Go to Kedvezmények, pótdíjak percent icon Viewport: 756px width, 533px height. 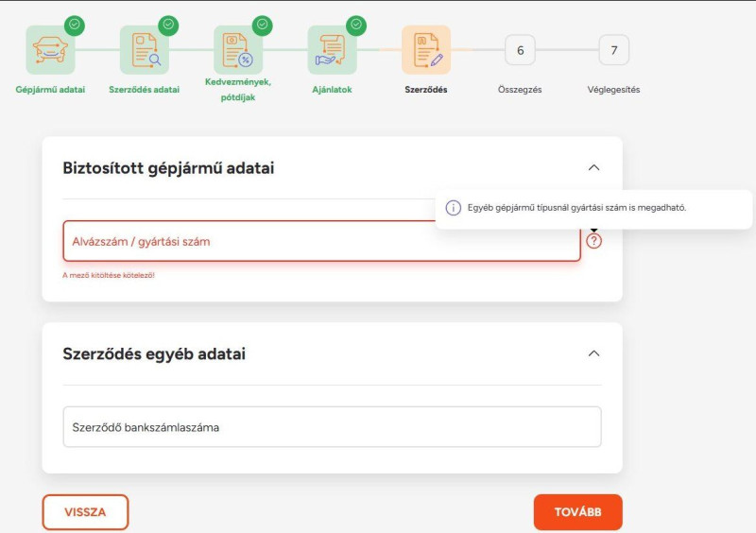238,50
